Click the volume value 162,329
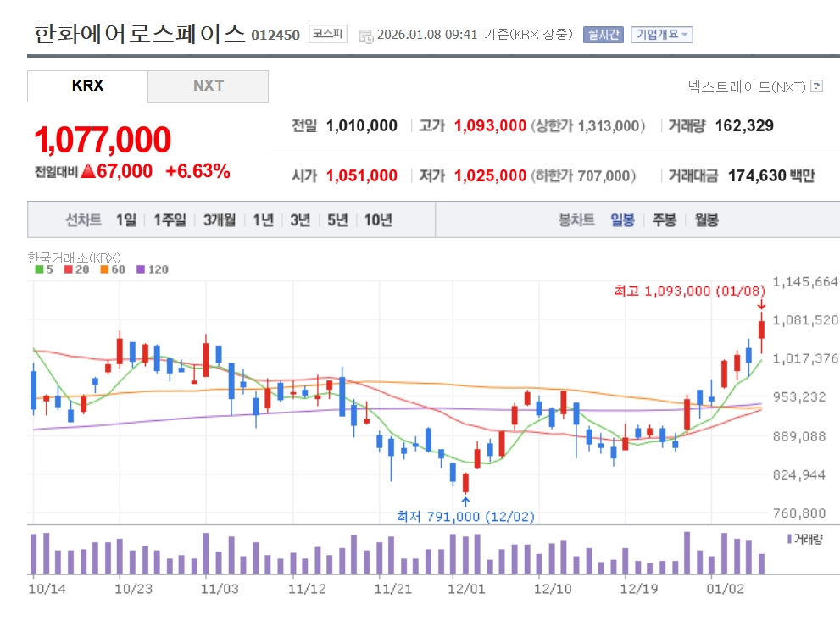This screenshot has width=840, height=621. (x=744, y=125)
